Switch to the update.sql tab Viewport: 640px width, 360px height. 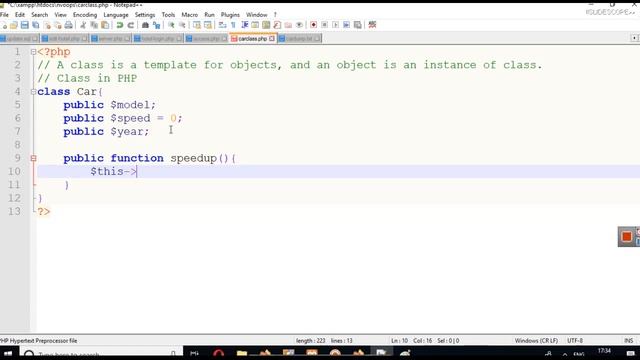[19, 38]
